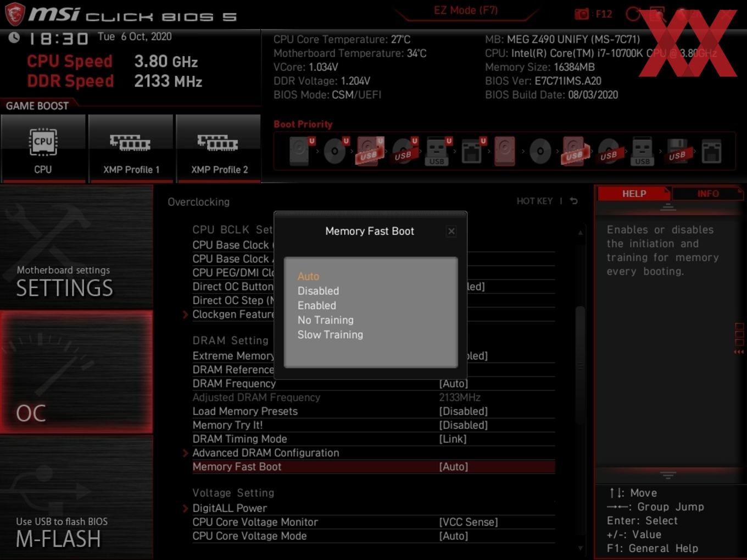Switch to EZ Mode (F7)
Viewport: 747px width, 560px height.
tap(466, 10)
